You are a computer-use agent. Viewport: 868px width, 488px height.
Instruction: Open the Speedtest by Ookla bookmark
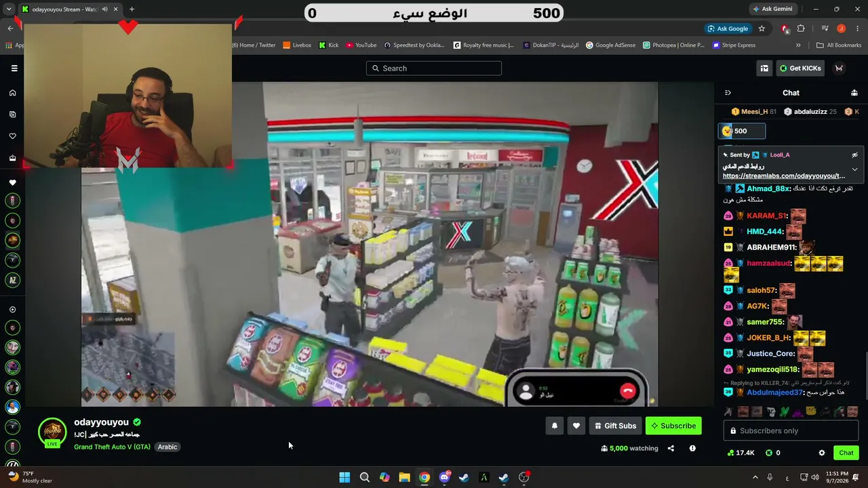414,45
